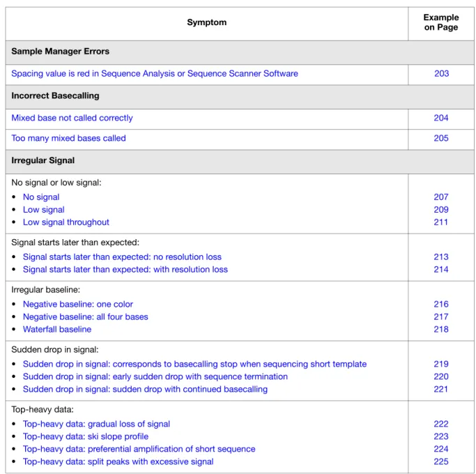Screen dimensions: 476x474
Task: Select 'Signal starts later than expected:' group label
Action: pyautogui.click(x=75, y=243)
